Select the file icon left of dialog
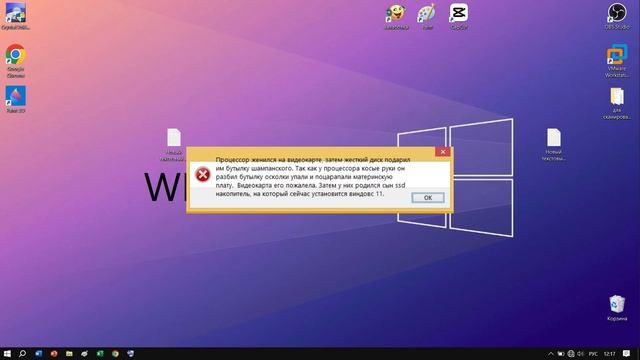The image size is (640, 360). [174, 144]
